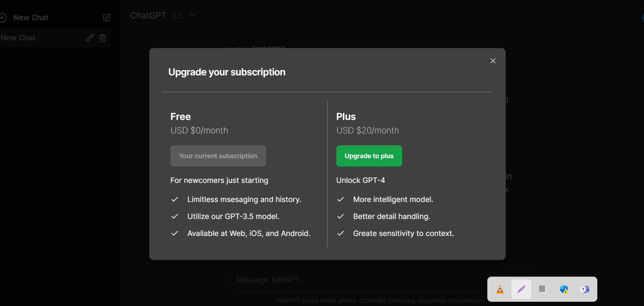Open the VLC media player tray icon
Viewport: 644px width, 306px height.
(x=500, y=289)
